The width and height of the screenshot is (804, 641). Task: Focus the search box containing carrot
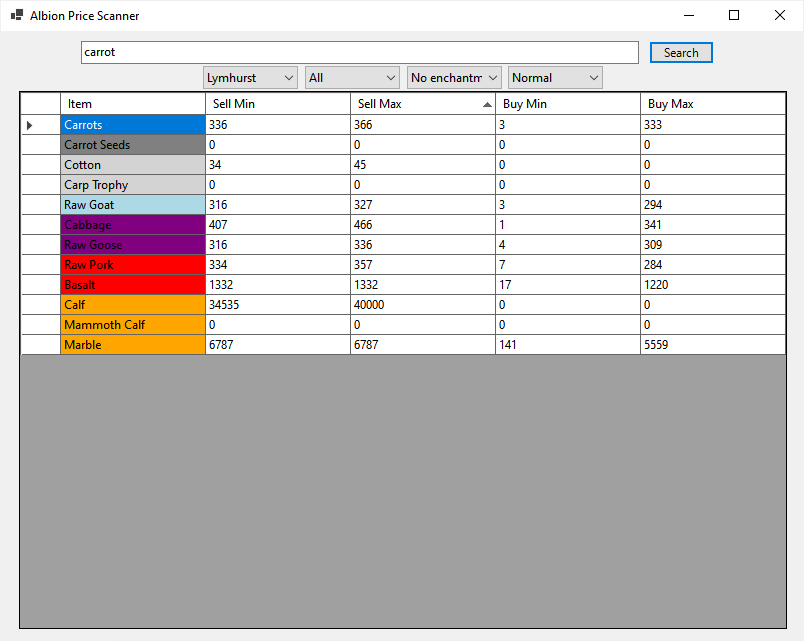click(359, 52)
